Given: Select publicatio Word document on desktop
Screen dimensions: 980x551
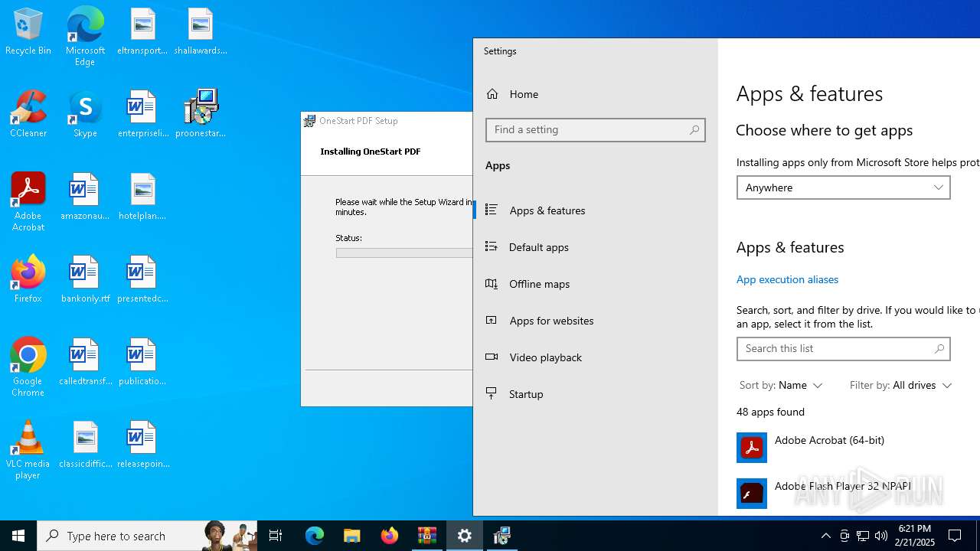Looking at the screenshot, I should 142,362.
